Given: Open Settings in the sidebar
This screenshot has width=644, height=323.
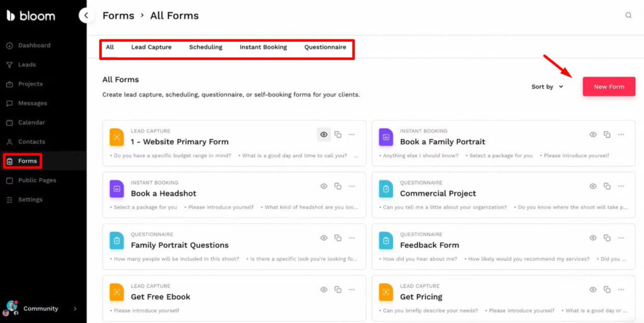Looking at the screenshot, I should click(x=30, y=200).
